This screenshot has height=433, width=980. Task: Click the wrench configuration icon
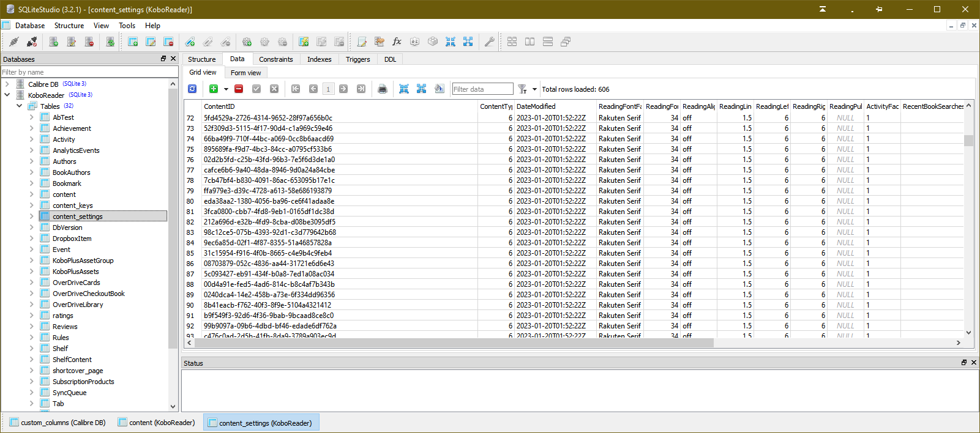[489, 42]
